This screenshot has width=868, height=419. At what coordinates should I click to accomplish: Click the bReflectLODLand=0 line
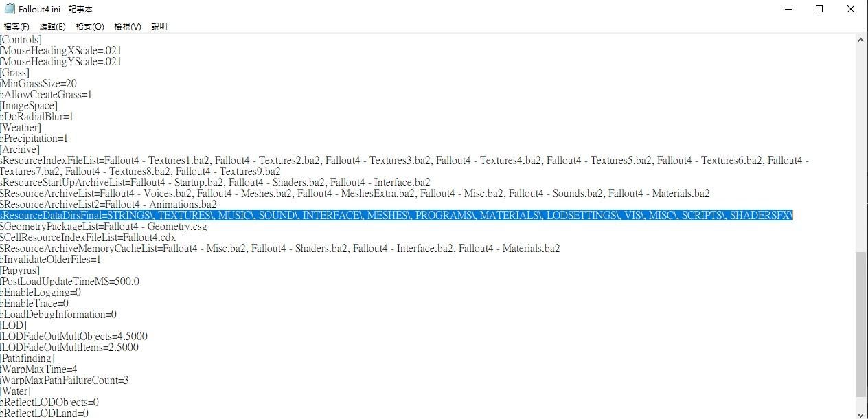click(45, 414)
